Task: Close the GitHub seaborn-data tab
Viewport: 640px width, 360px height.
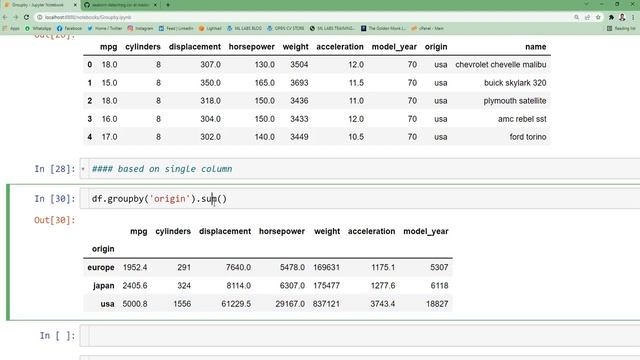Action: pyautogui.click(x=155, y=5)
